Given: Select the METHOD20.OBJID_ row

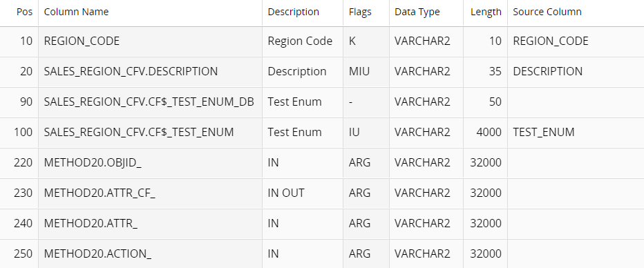Looking at the screenshot, I should [x=322, y=162].
